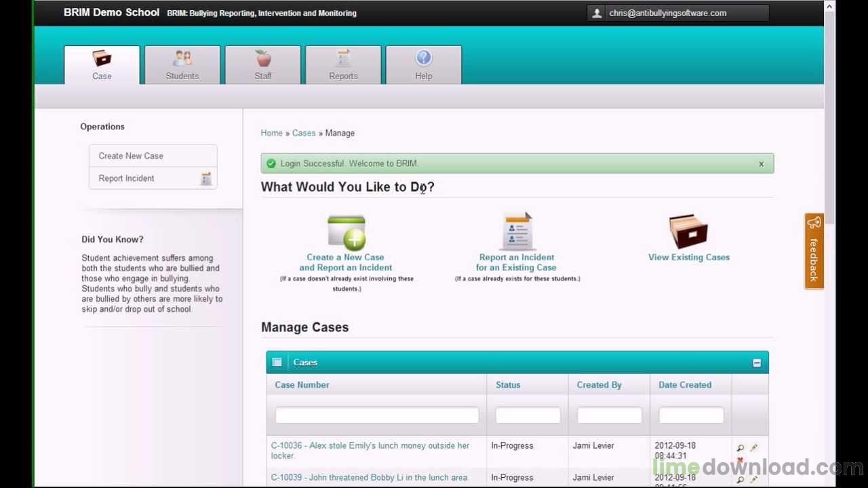
Task: Click the View Existing Cases file box icon
Action: click(688, 232)
